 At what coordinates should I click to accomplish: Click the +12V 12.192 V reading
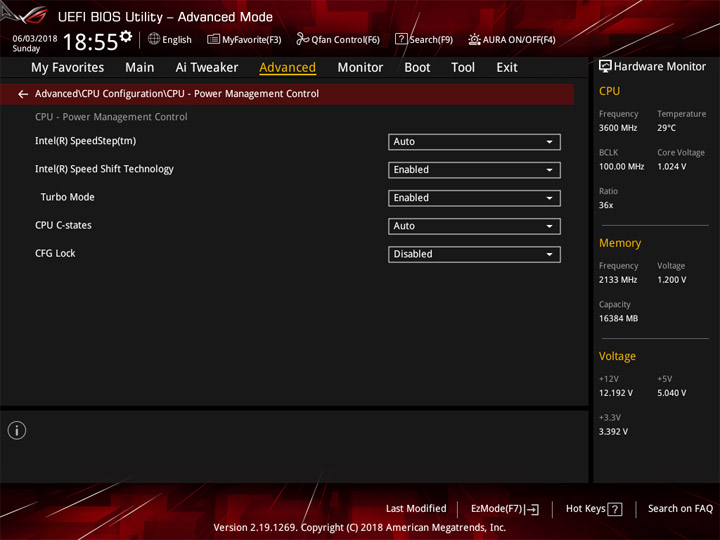[x=616, y=393]
